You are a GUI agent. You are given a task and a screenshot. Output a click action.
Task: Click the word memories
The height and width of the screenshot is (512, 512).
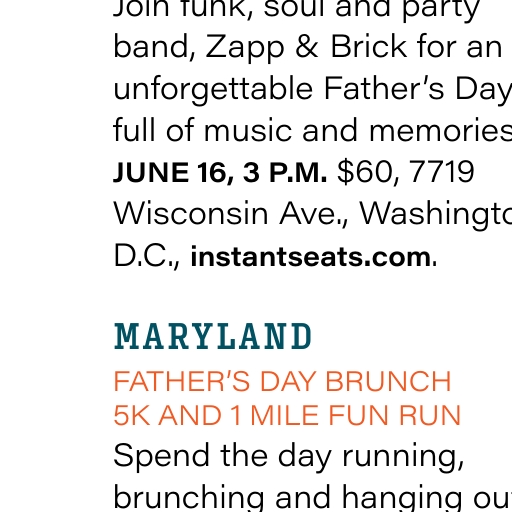click(x=441, y=131)
